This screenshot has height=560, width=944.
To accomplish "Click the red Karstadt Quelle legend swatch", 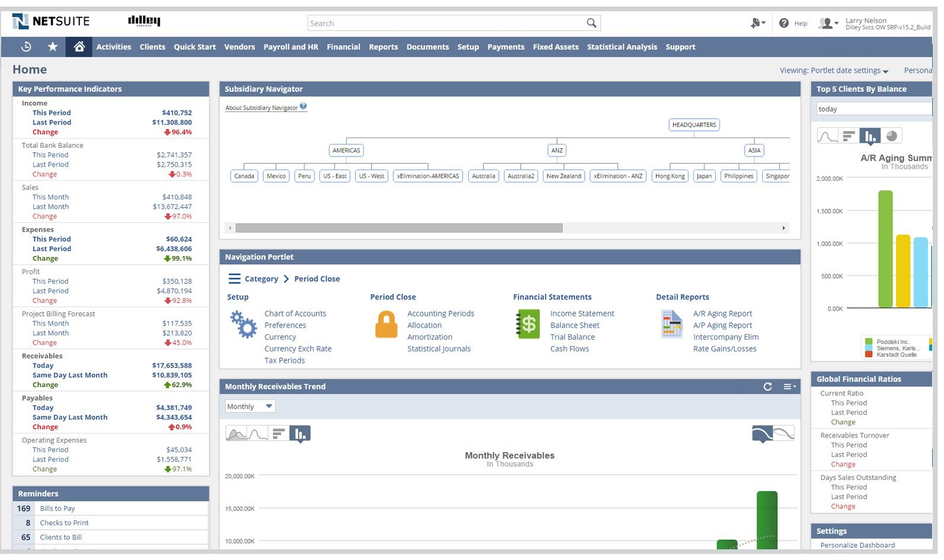I will click(869, 354).
